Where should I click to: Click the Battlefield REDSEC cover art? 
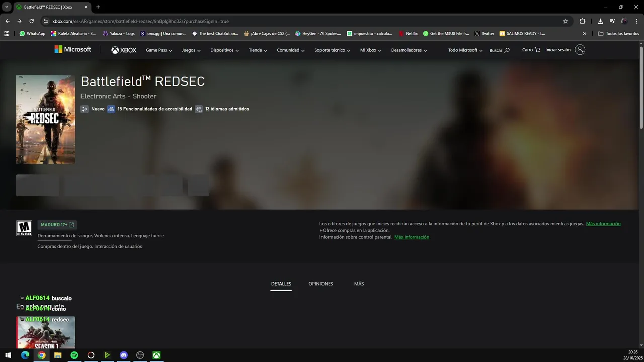45,120
